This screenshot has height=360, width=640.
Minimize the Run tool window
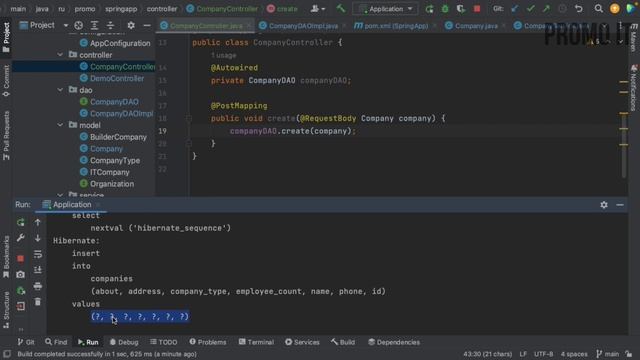click(x=620, y=204)
